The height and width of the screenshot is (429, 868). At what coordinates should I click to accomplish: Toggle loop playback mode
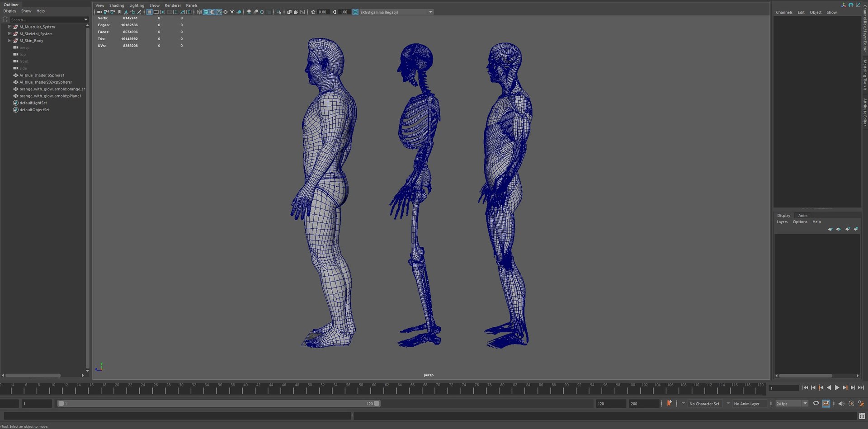pyautogui.click(x=816, y=403)
